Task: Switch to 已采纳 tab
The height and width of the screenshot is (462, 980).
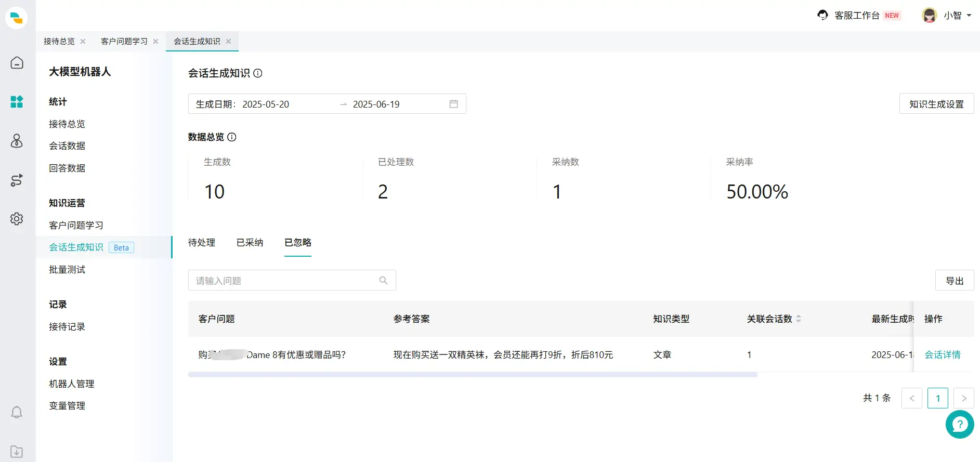Action: 250,243
